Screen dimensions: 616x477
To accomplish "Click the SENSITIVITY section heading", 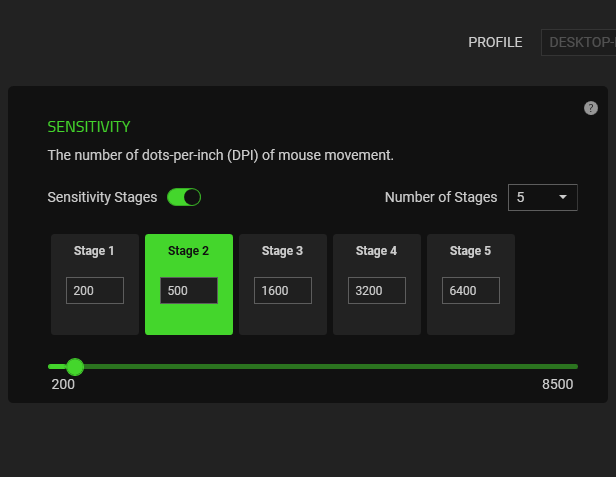I will point(89,127).
